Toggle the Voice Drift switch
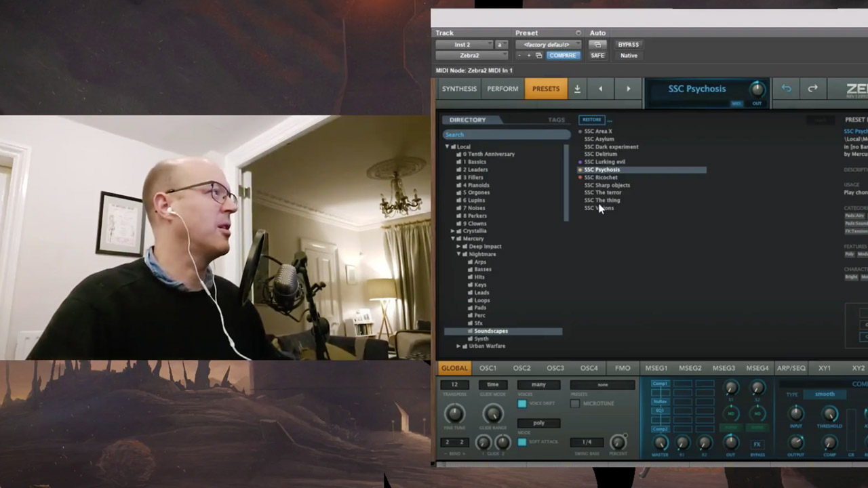This screenshot has height=488, width=868. pos(521,403)
